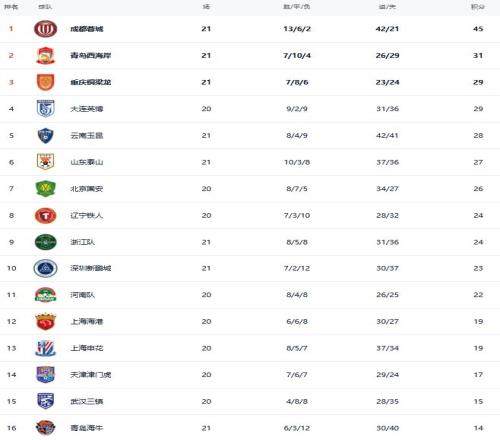Click the 河南队 team name

[82, 295]
